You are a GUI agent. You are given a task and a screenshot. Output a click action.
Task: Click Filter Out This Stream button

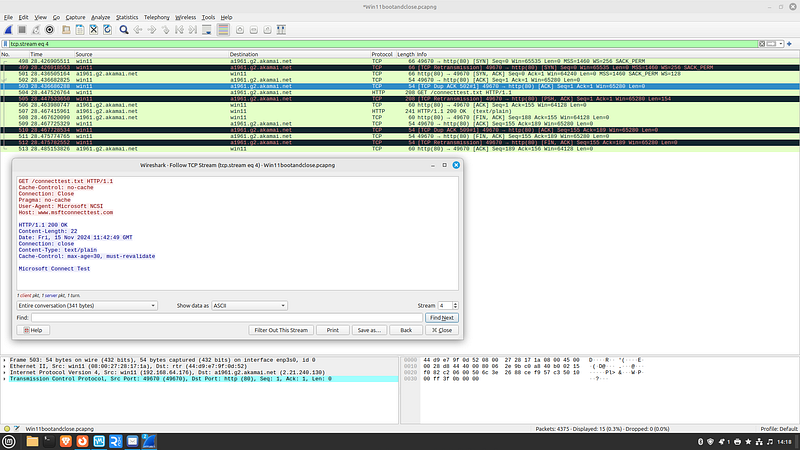[x=281, y=330]
